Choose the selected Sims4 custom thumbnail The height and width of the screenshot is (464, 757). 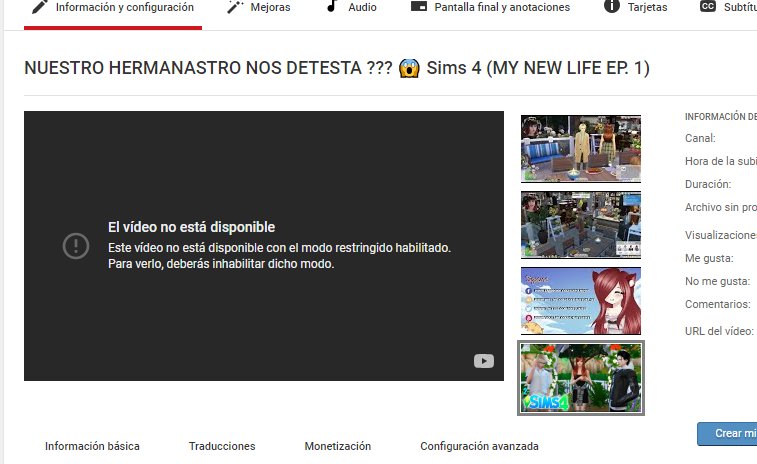coord(581,378)
